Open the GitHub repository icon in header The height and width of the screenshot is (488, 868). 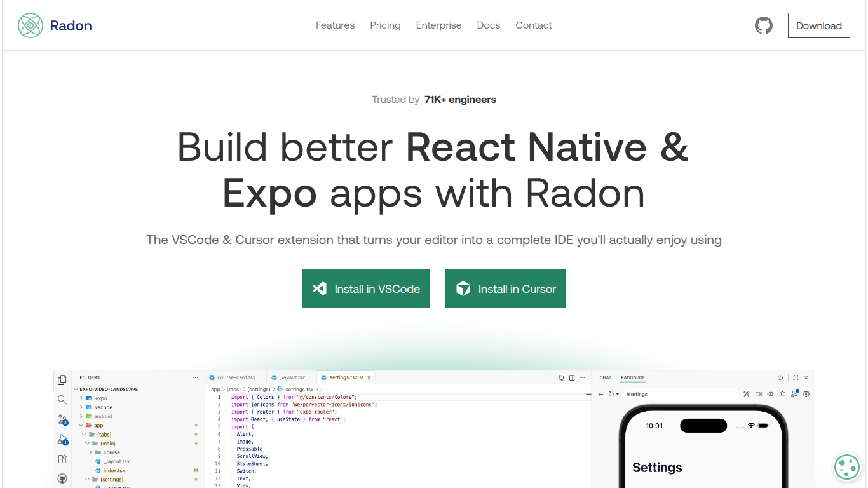tap(764, 25)
